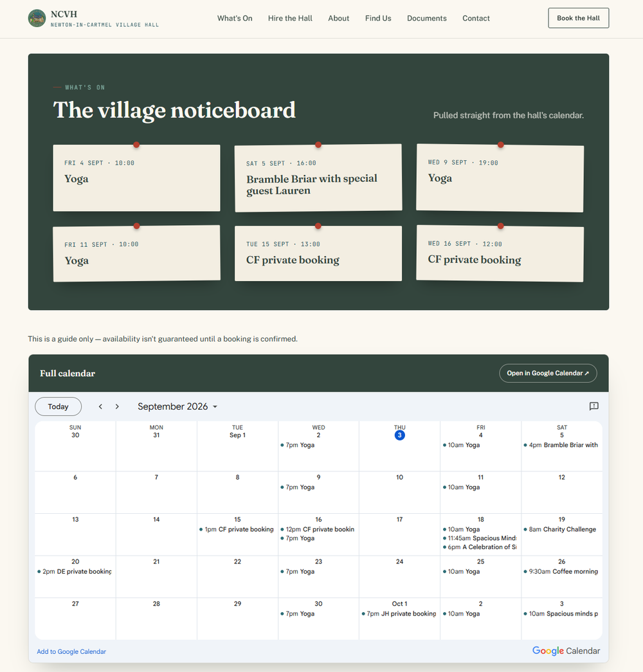Viewport: 643px width, 672px height.
Task: Click 10am Yoga event on the 11th
Action: point(480,487)
